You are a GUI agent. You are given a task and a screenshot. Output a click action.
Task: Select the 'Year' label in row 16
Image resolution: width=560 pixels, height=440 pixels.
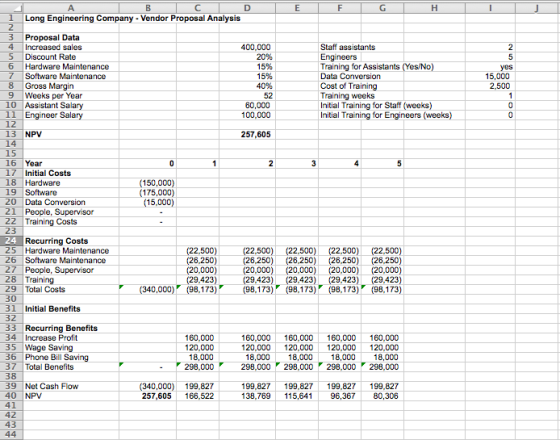[x=34, y=163]
